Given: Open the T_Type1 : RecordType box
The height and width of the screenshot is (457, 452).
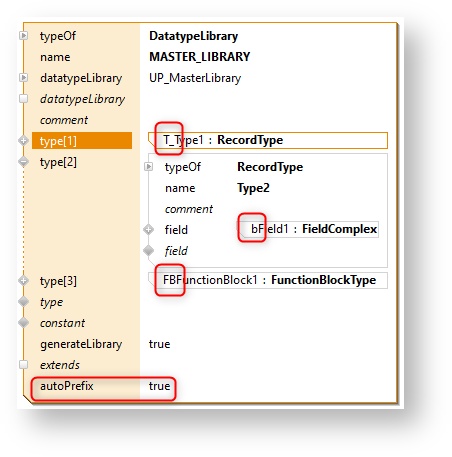Looking at the screenshot, I should [x=268, y=140].
